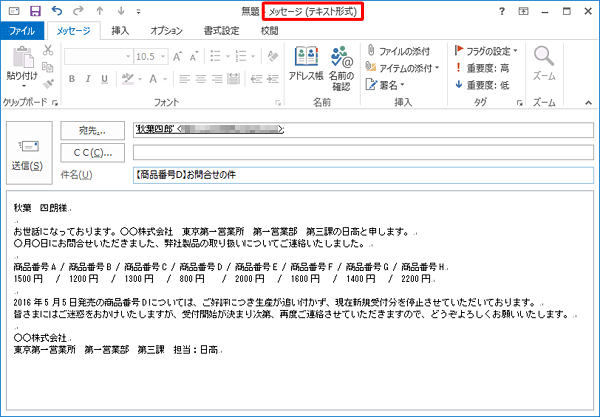
Task: Open the 挿入 ribbon tab
Action: tap(120, 31)
